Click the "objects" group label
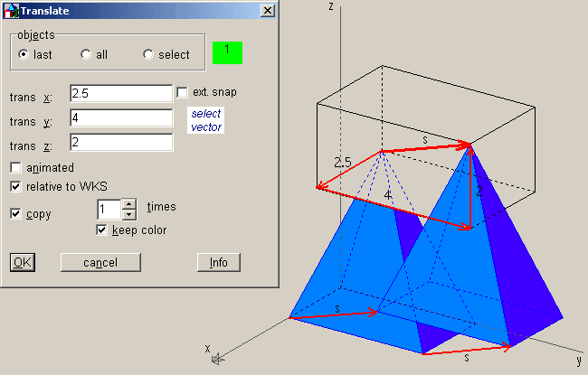The width and height of the screenshot is (588, 375). [36, 35]
